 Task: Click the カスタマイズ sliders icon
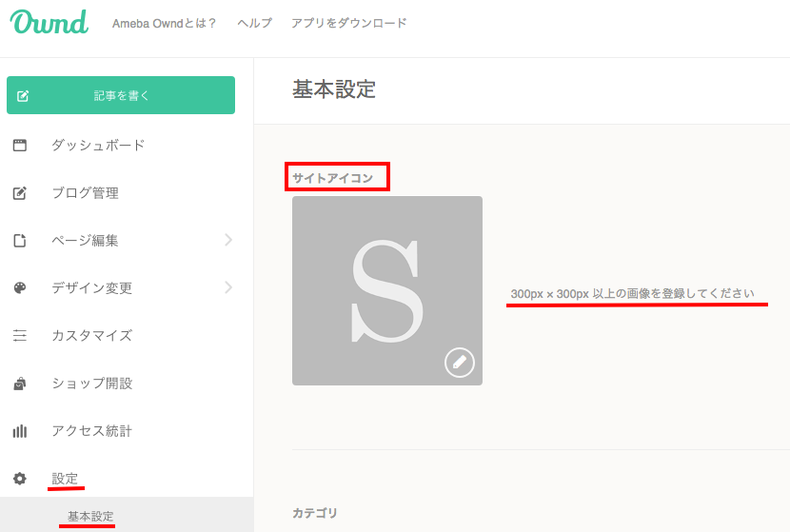20,335
